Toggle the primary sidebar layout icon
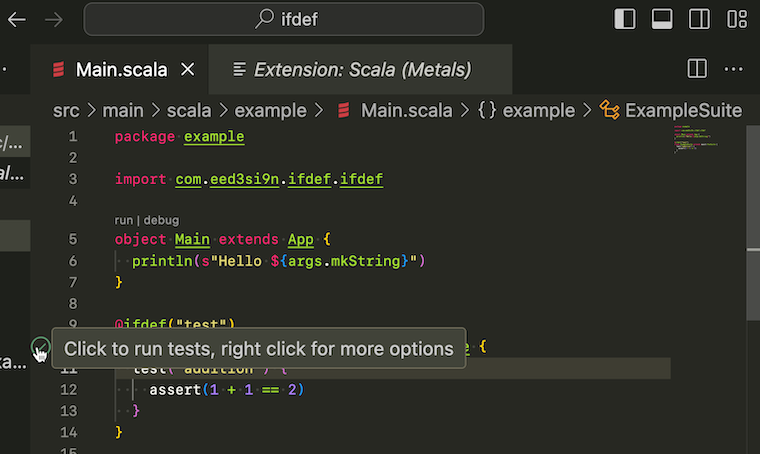The image size is (760, 454). (x=624, y=19)
